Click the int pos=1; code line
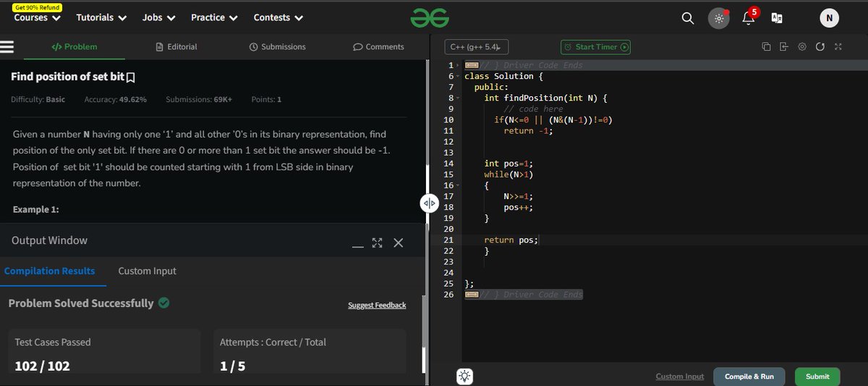The height and width of the screenshot is (386, 868). [509, 164]
